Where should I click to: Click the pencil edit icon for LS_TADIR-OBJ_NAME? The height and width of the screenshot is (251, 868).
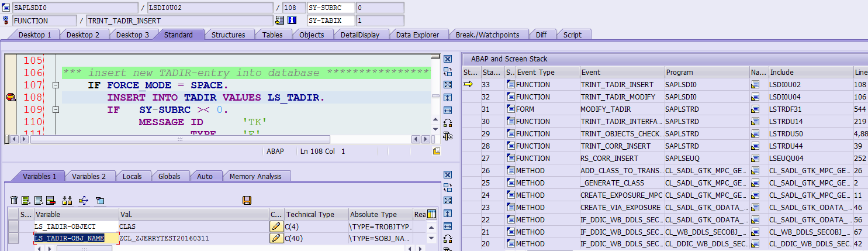[276, 238]
